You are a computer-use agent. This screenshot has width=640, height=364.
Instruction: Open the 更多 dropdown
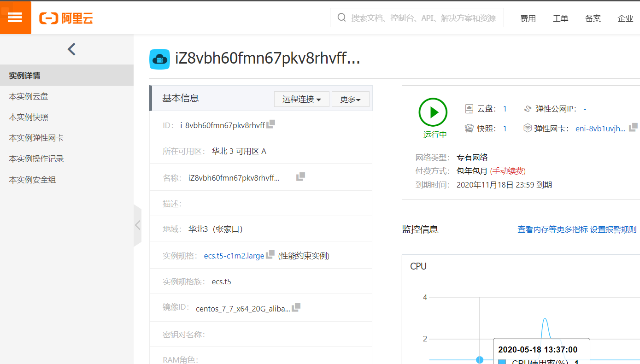click(x=351, y=99)
